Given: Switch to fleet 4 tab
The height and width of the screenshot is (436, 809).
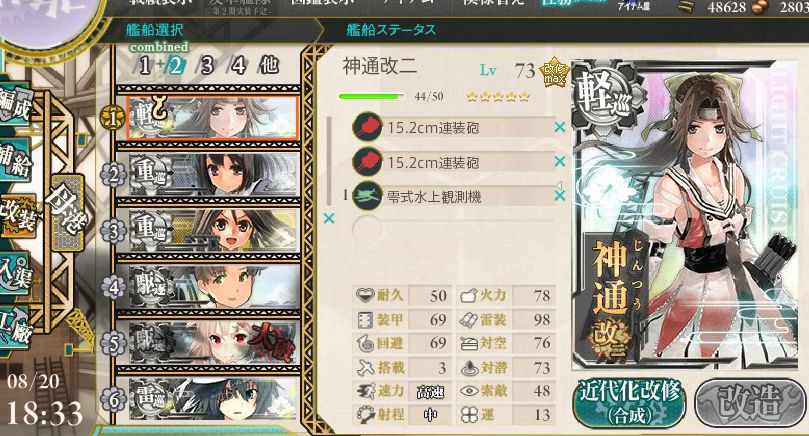Looking at the screenshot, I should 238,66.
